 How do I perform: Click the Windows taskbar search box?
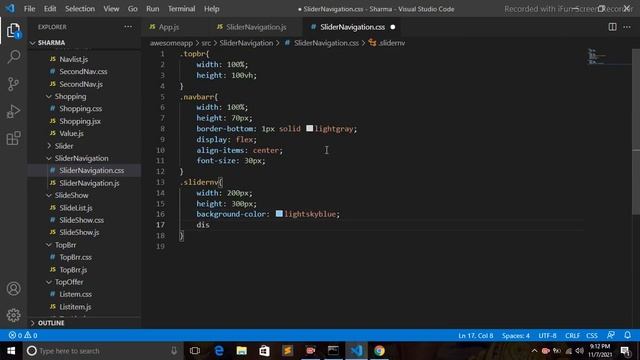coord(102,351)
